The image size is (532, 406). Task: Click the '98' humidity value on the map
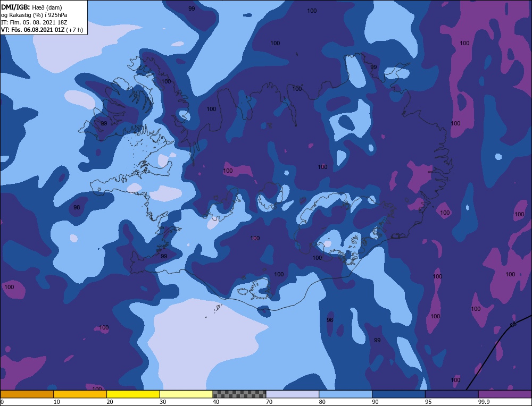[x=77, y=207]
